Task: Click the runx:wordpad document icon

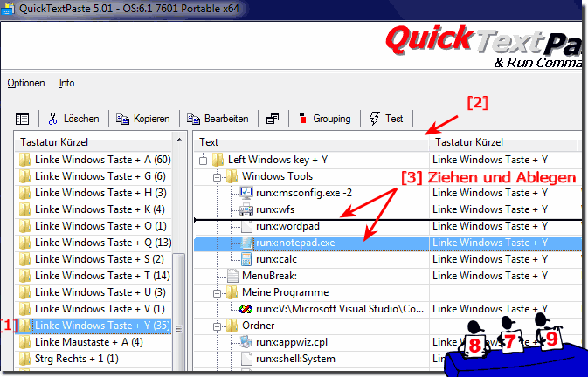Action: pos(246,226)
